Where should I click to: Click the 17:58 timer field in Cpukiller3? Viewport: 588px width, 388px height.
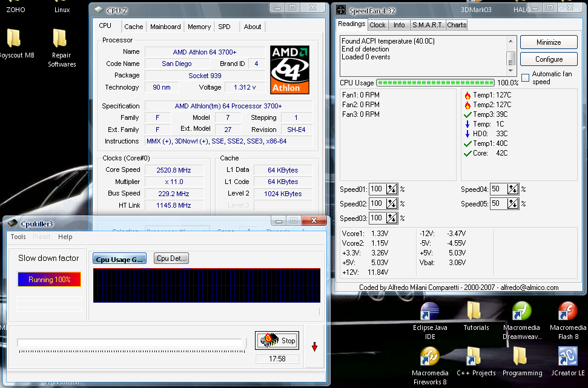(x=277, y=359)
